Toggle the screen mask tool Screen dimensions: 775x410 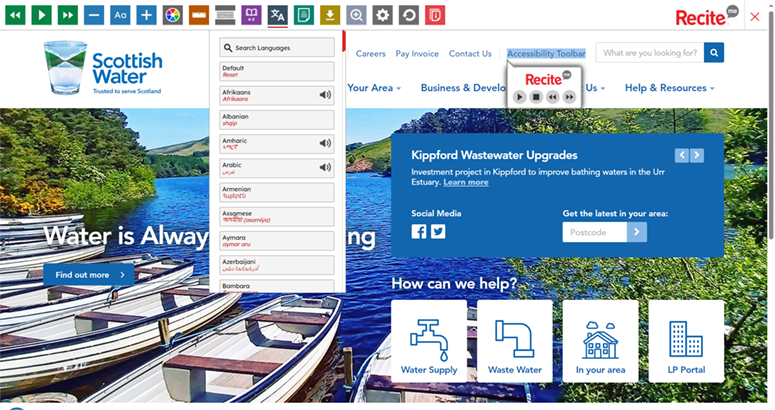225,15
